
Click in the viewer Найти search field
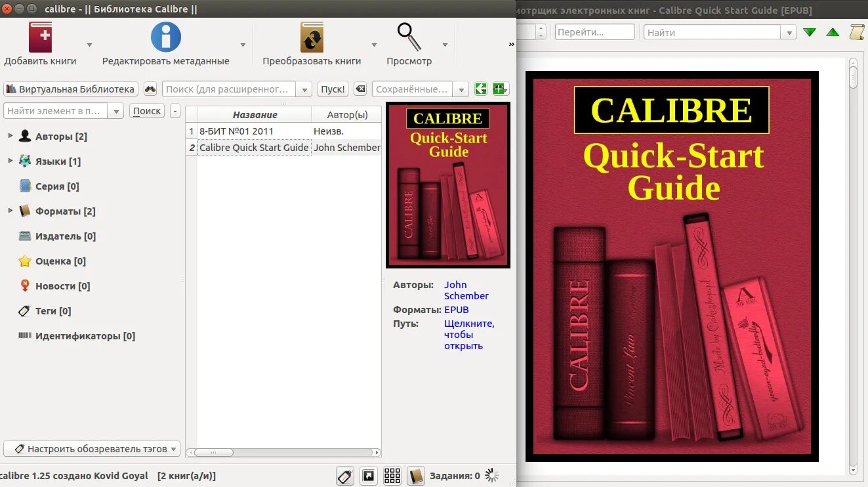pyautogui.click(x=713, y=32)
